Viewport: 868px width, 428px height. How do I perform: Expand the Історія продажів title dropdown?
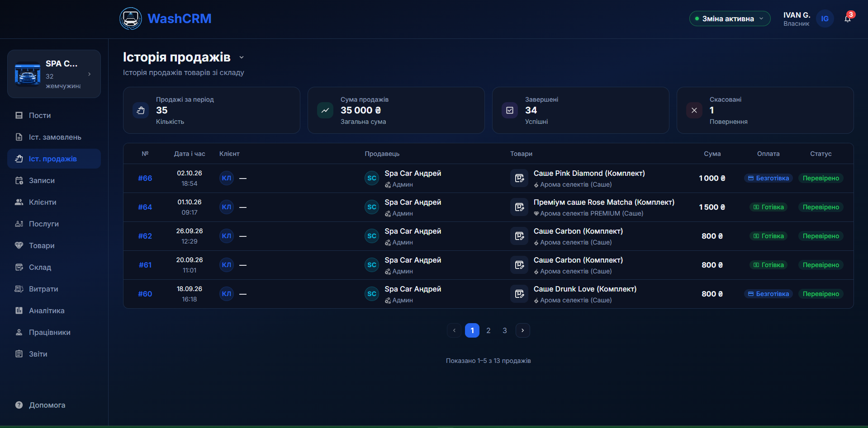[x=242, y=57]
